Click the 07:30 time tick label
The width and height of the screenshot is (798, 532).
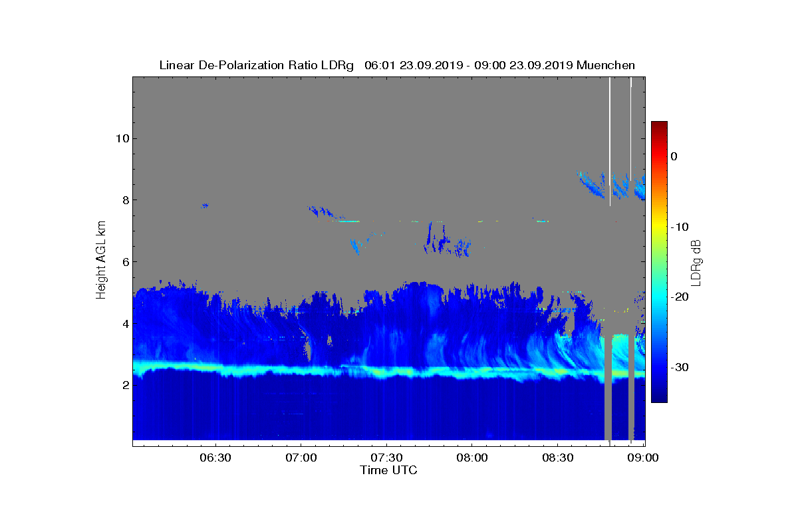click(386, 458)
